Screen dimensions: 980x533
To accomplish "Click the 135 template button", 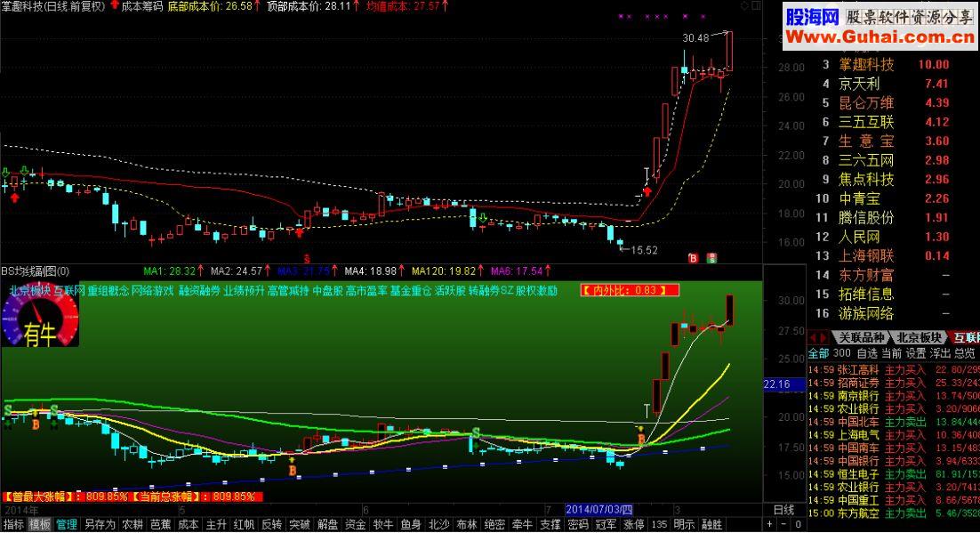I will click(x=659, y=524).
